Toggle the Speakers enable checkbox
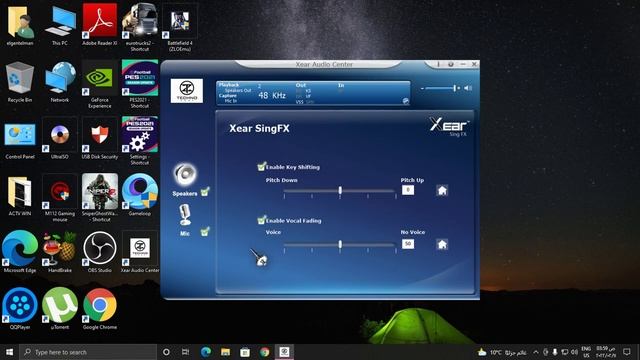This screenshot has width=640, height=360. coord(205,192)
